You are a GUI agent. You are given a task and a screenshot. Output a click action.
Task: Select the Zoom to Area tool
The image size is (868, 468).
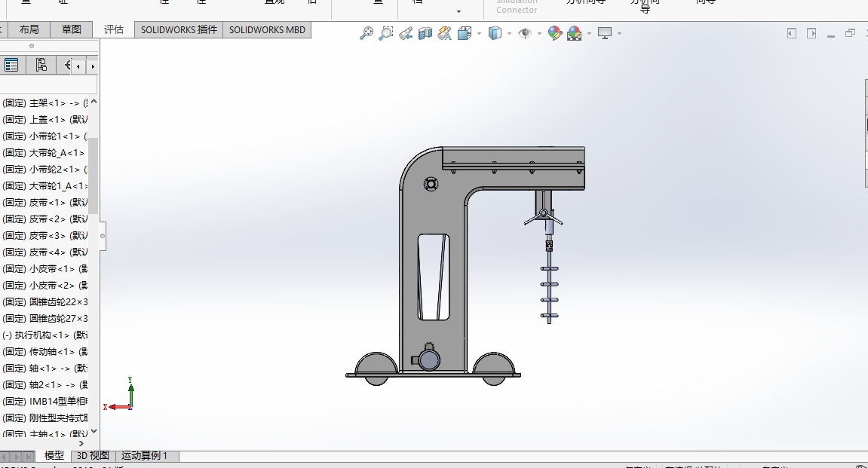tap(386, 33)
